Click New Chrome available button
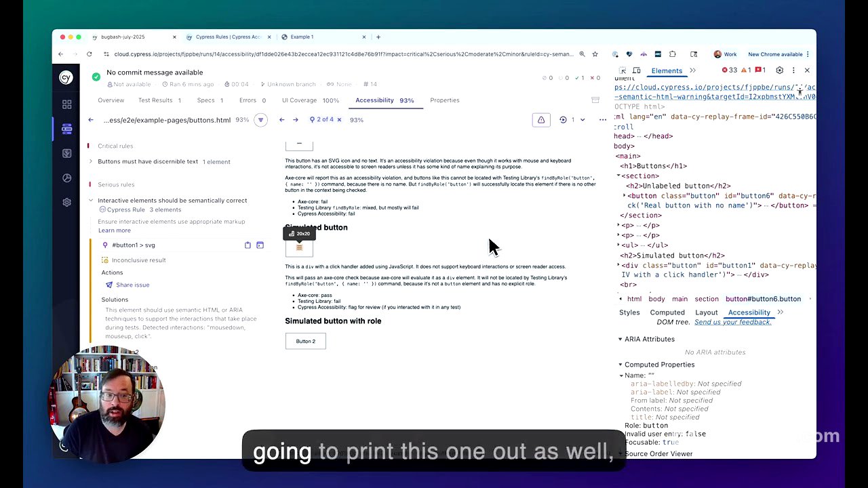This screenshot has width=868, height=488. click(x=775, y=54)
